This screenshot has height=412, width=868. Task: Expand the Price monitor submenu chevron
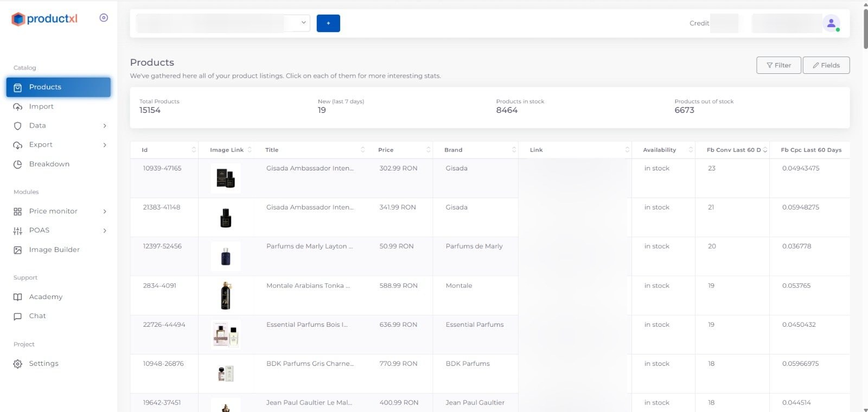coord(105,212)
